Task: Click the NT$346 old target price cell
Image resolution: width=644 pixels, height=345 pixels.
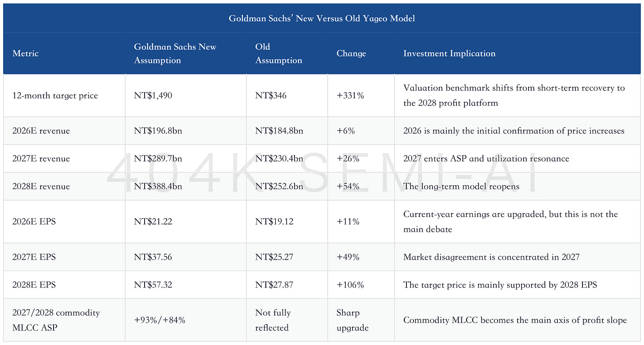Action: pyautogui.click(x=271, y=96)
